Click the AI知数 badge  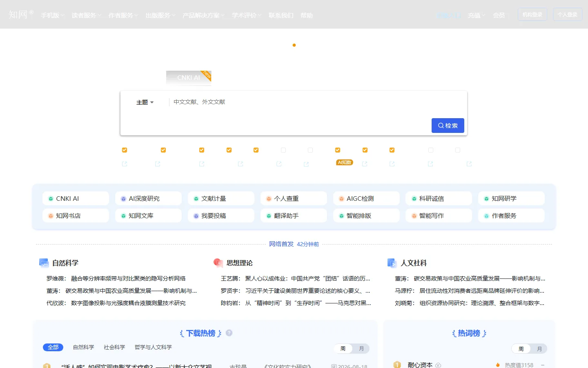click(x=345, y=162)
